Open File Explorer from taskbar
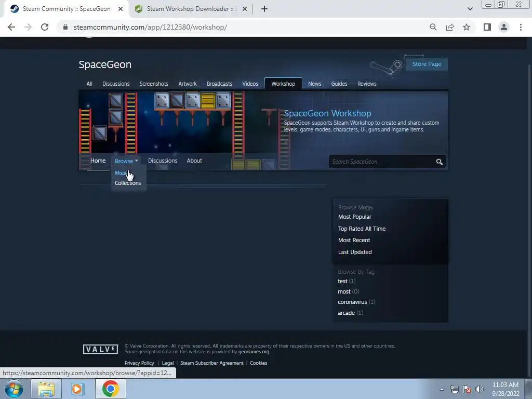 [x=46, y=389]
